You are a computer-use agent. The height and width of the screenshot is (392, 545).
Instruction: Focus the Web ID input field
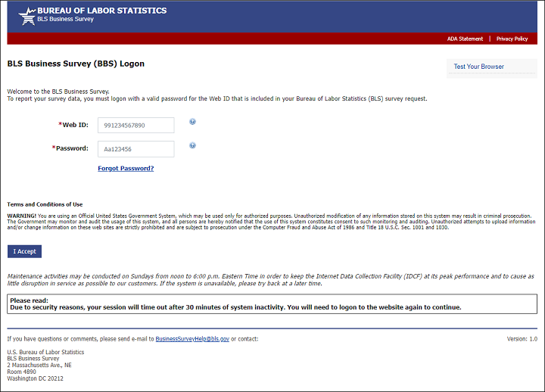(136, 125)
